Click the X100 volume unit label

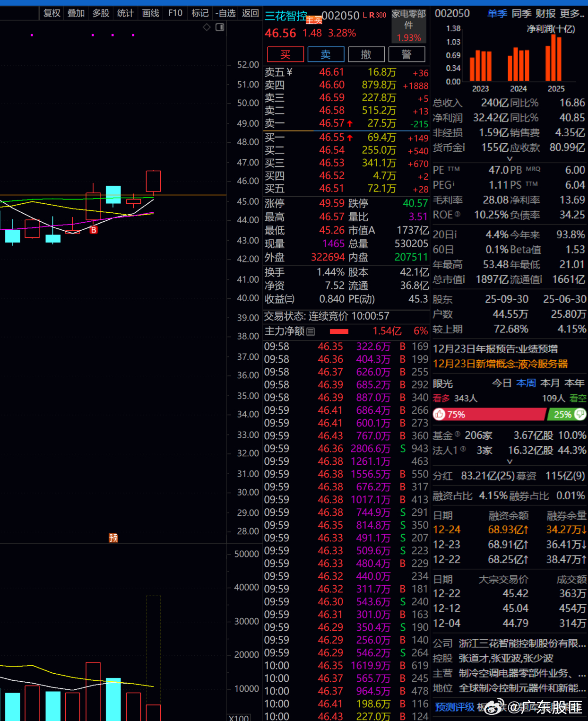pos(239,717)
